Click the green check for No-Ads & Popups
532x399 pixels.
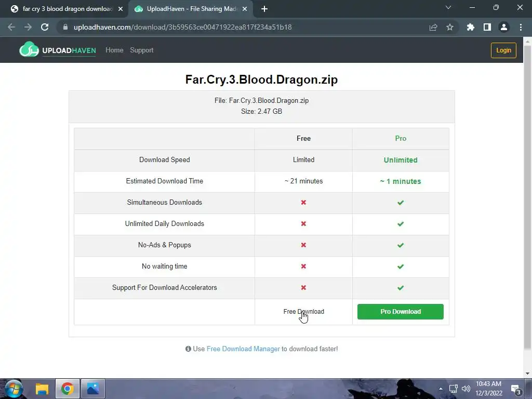point(401,245)
